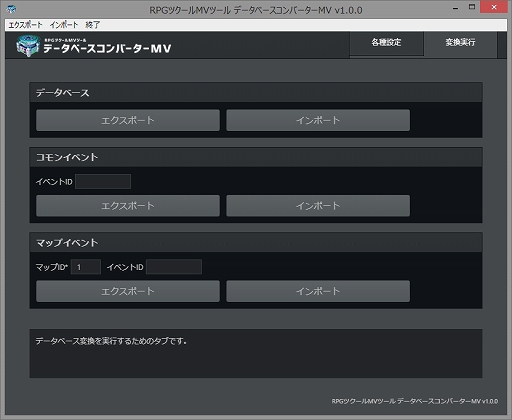Select the 終了 menu item

92,25
